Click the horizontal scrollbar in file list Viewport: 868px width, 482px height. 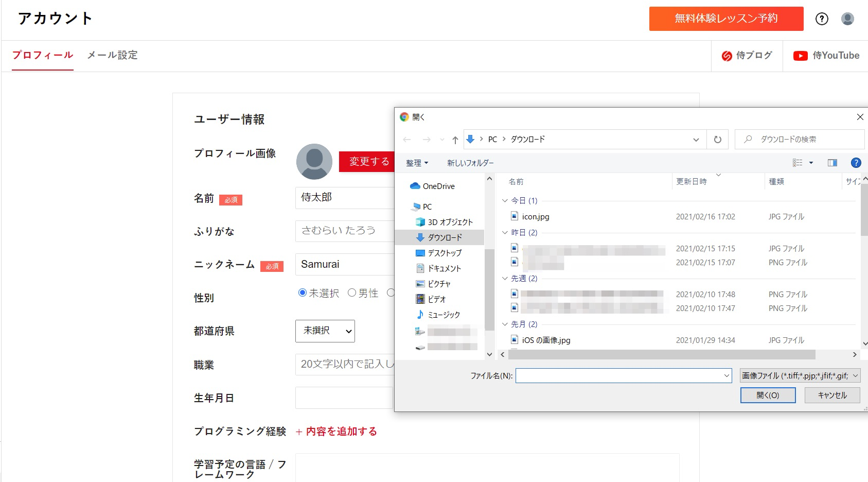661,355
